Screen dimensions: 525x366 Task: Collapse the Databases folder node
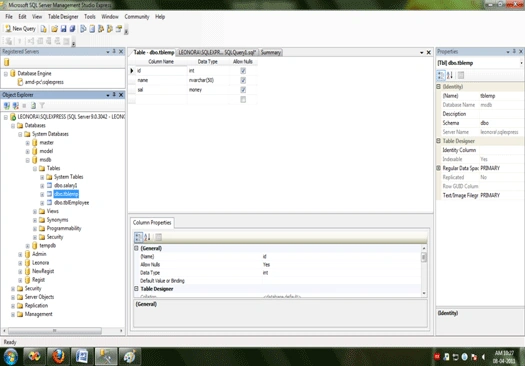pos(13,126)
